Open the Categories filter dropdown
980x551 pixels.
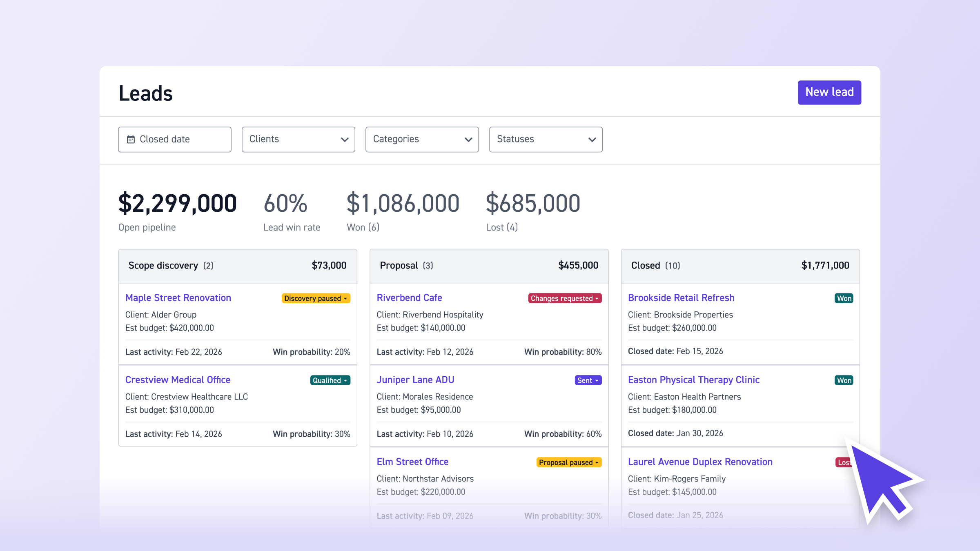422,139
